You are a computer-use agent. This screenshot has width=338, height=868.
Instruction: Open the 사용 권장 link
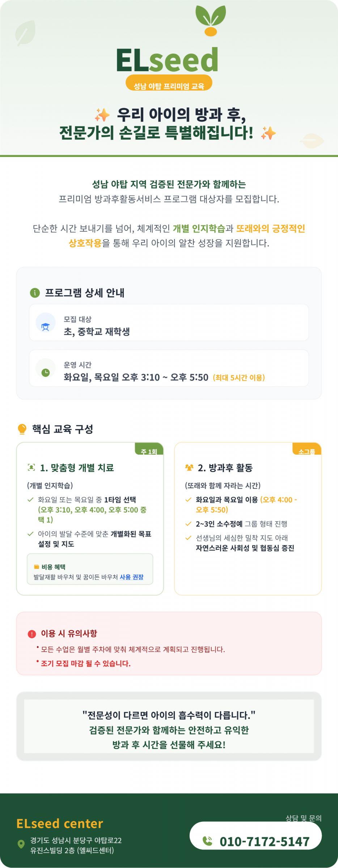(x=132, y=577)
